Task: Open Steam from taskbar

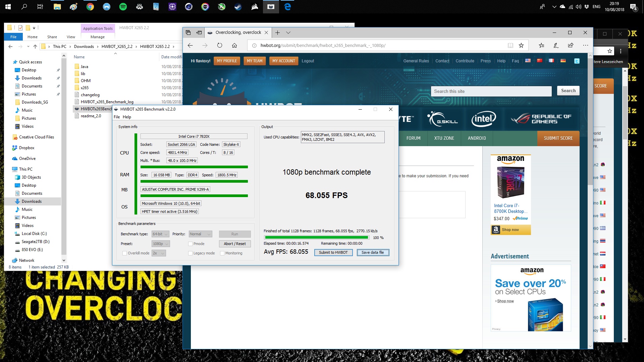Action: [238, 7]
